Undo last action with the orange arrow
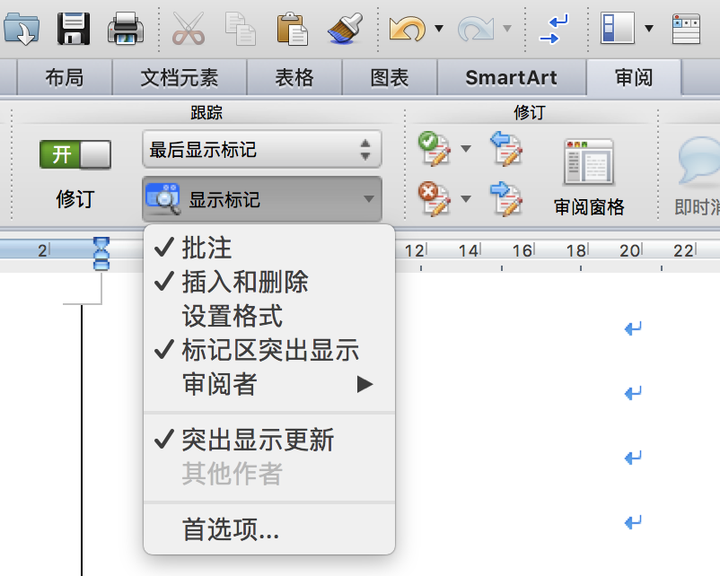 pyautogui.click(x=407, y=28)
